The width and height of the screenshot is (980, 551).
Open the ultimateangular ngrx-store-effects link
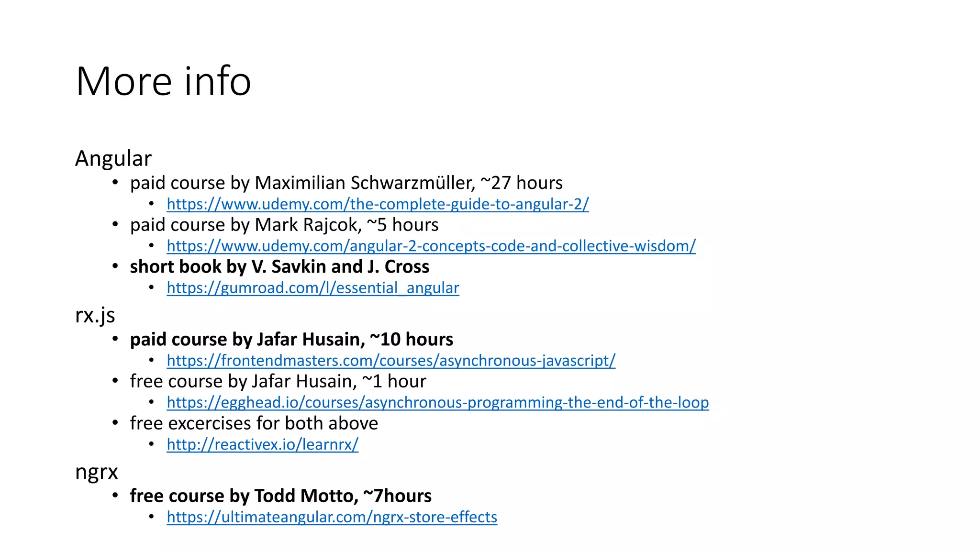tap(332, 517)
